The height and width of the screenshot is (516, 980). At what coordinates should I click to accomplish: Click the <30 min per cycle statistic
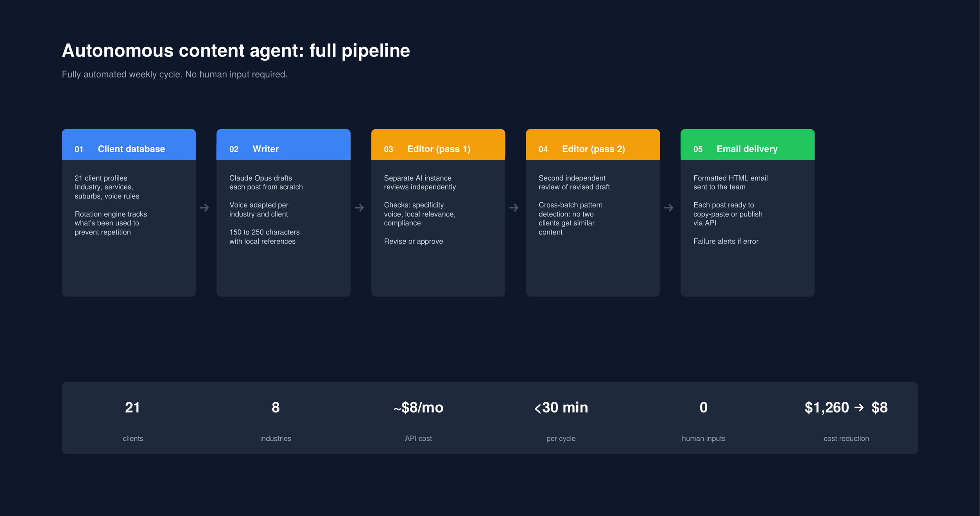pyautogui.click(x=561, y=420)
